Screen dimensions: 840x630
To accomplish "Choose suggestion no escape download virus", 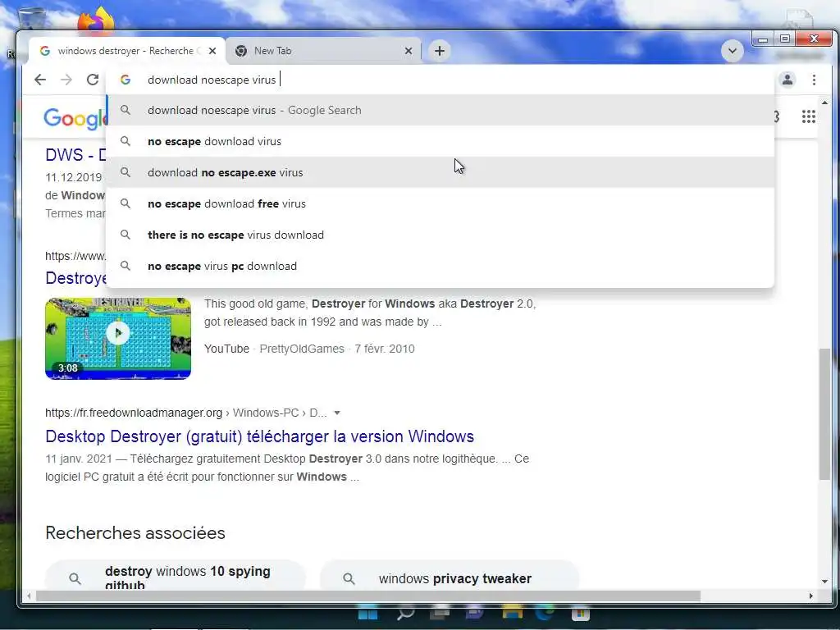I will (440, 141).
